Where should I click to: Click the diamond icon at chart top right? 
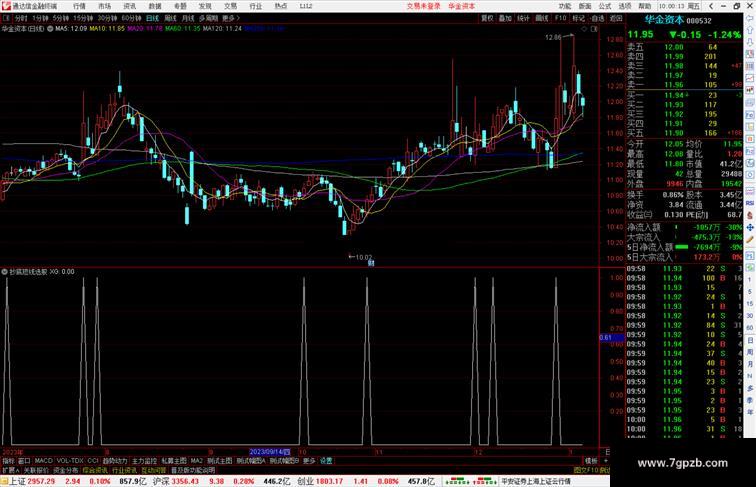[x=584, y=29]
